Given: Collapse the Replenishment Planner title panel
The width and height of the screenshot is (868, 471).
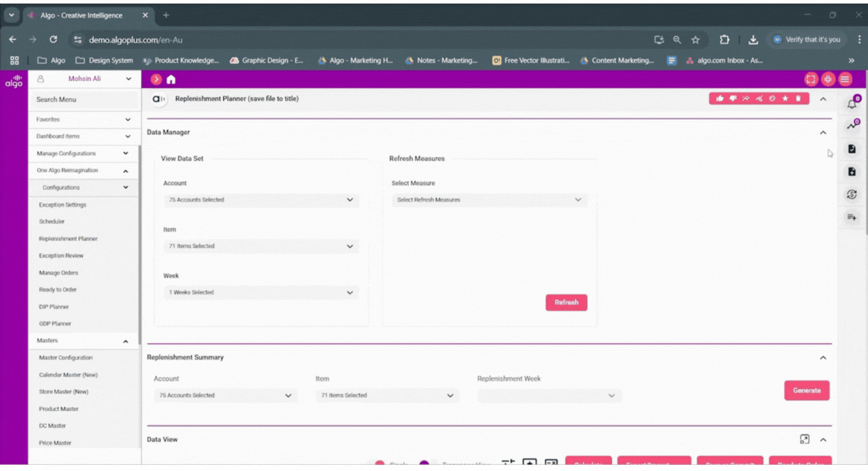Looking at the screenshot, I should (x=823, y=99).
